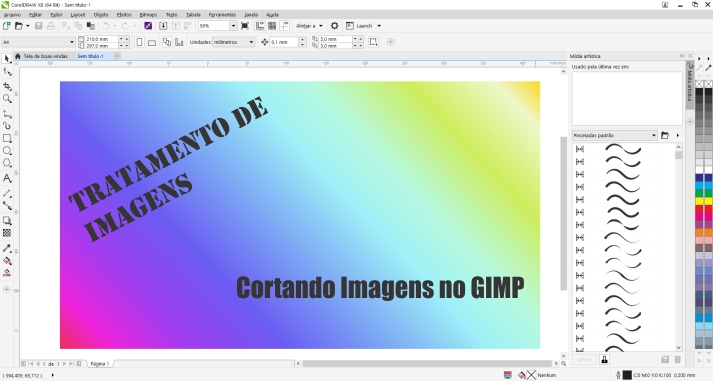The width and height of the screenshot is (713, 381).
Task: Open the Ferramentas menu
Action: (222, 15)
